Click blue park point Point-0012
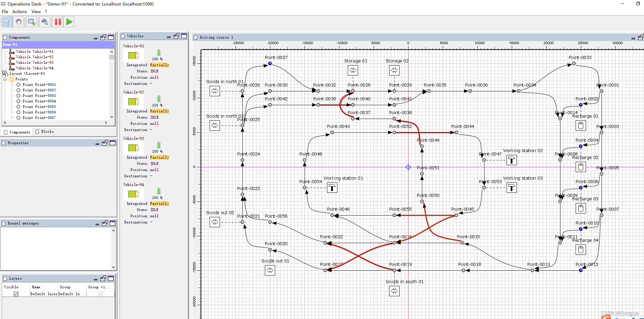 click(581, 270)
